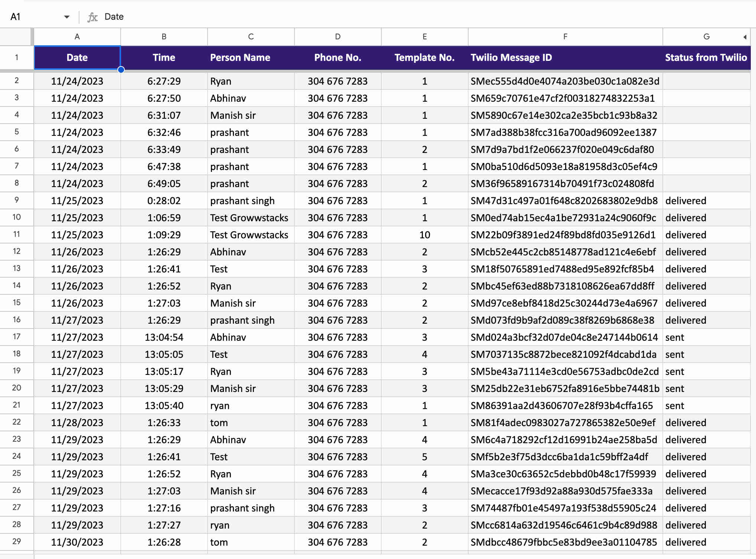Click time cell 1:27:27

164,525
